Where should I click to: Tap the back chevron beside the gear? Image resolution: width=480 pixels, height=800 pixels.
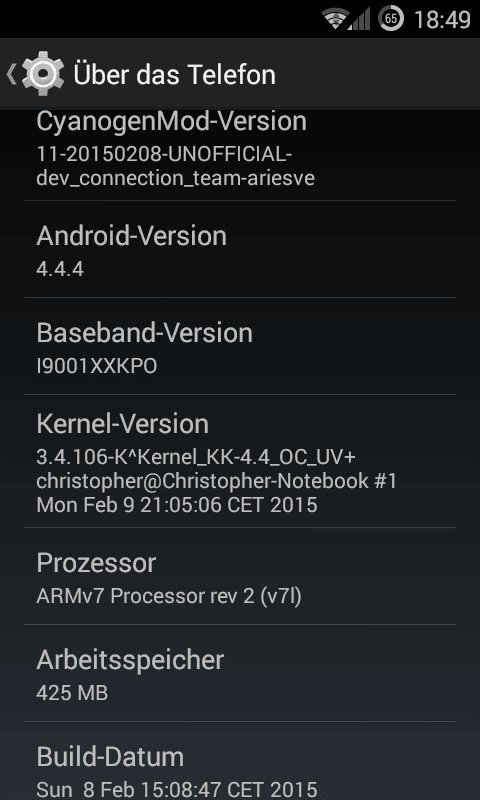pyautogui.click(x=11, y=74)
